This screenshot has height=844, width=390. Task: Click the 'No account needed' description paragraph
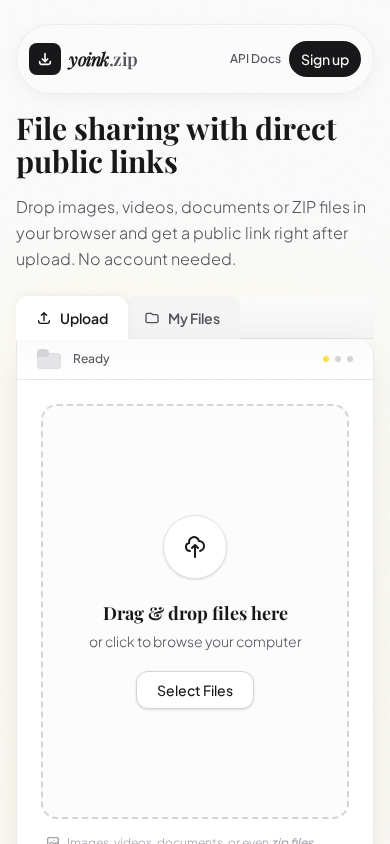click(x=191, y=233)
